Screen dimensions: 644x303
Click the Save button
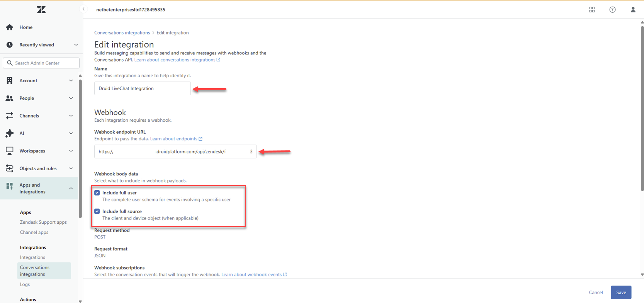[x=621, y=293]
